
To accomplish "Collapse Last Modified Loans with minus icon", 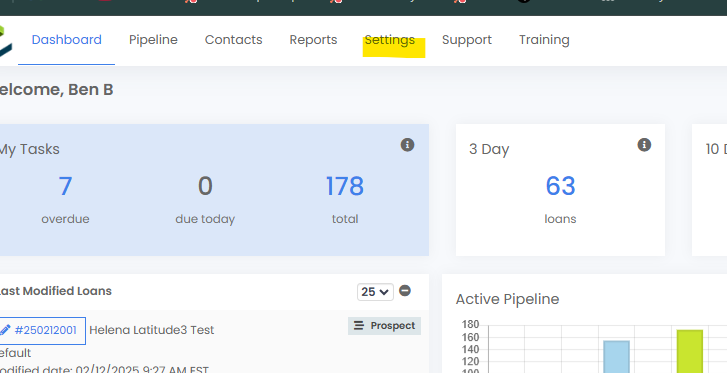I will pos(405,290).
